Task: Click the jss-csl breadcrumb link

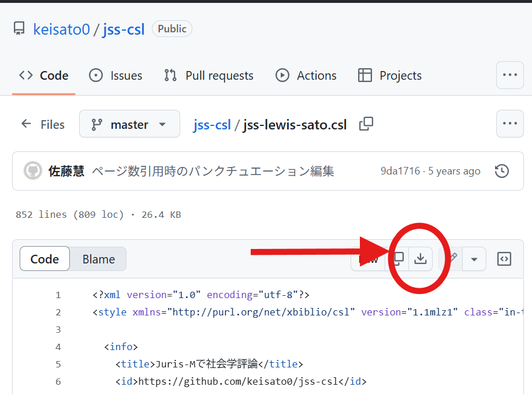Action: (212, 125)
